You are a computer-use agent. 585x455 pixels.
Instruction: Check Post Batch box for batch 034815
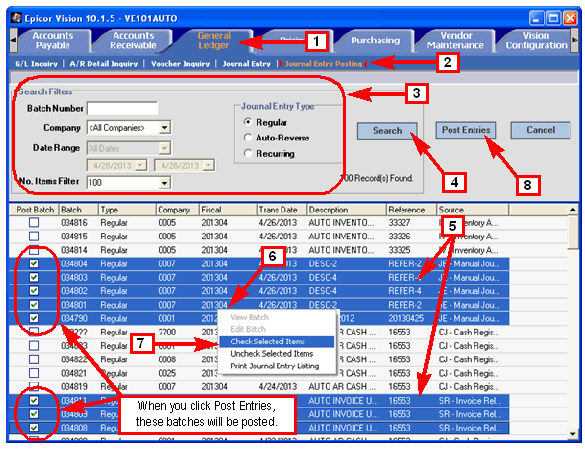34,236
